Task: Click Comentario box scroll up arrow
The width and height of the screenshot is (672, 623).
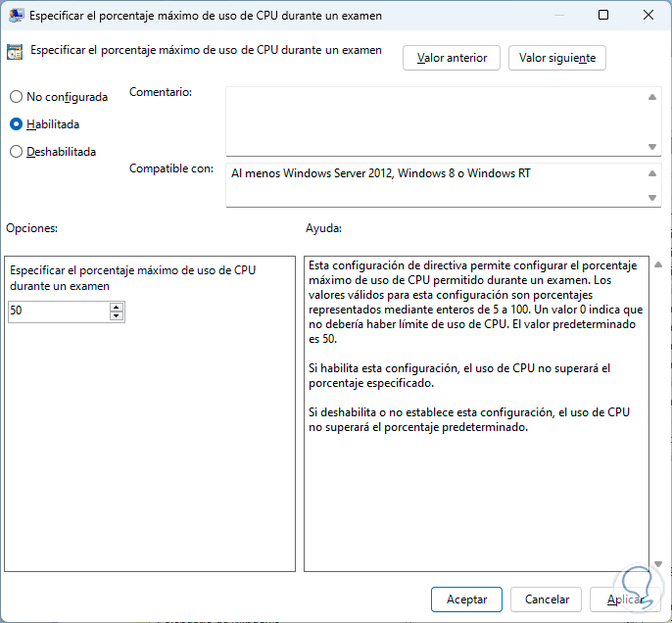Action: point(651,97)
